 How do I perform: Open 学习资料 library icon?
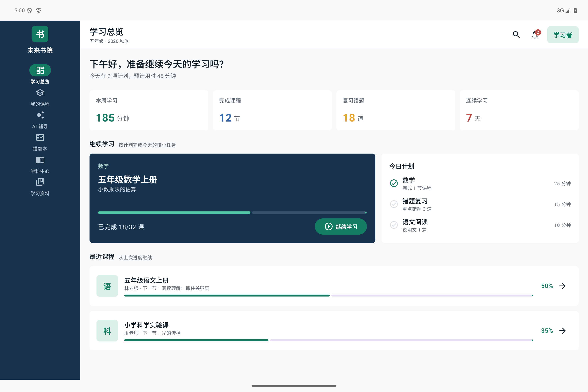pyautogui.click(x=40, y=182)
